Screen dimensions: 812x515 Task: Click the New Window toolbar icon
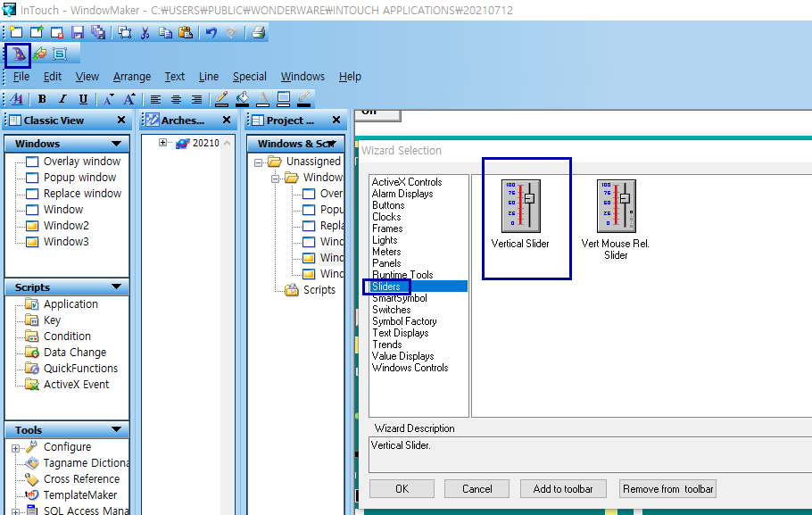[16, 33]
